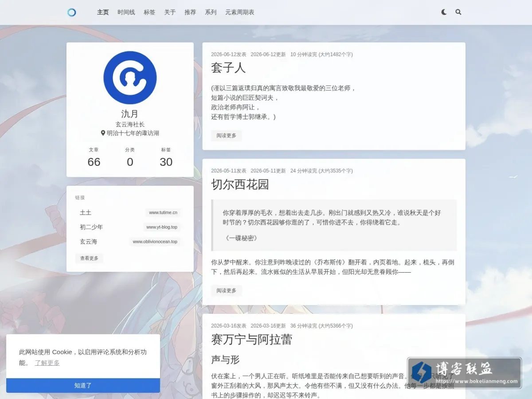This screenshot has width=532, height=399.
Task: Open the 玄云海 friend link
Action: [88, 242]
